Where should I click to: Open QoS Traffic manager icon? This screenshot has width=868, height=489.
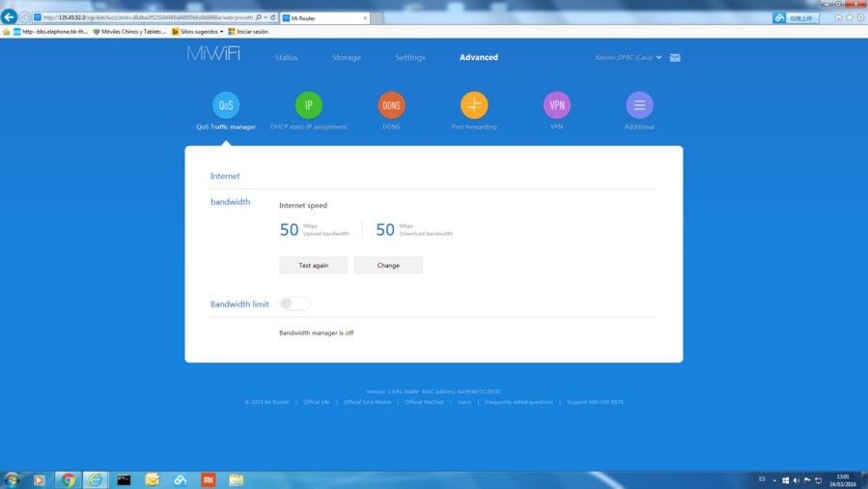coord(226,105)
